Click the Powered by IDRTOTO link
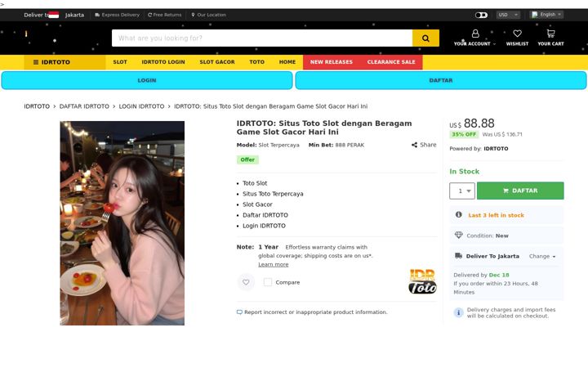 [496, 149]
